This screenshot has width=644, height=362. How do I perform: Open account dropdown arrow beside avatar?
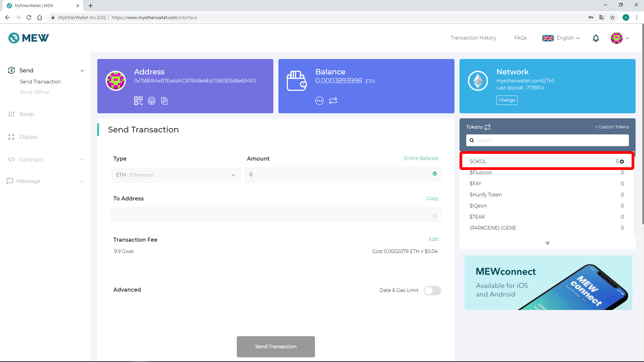[627, 38]
